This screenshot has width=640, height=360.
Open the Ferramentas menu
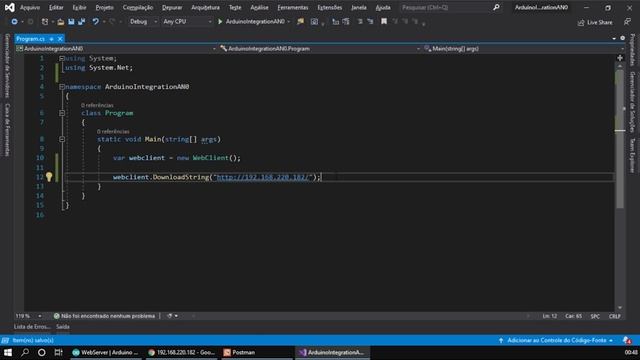293,7
